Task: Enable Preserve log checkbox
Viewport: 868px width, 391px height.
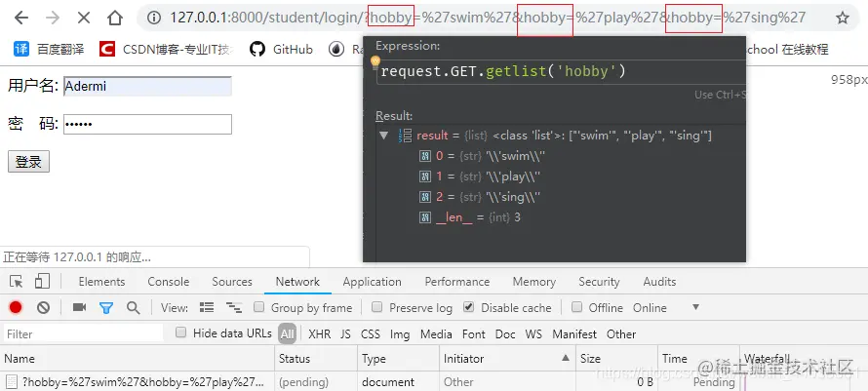Action: click(377, 307)
